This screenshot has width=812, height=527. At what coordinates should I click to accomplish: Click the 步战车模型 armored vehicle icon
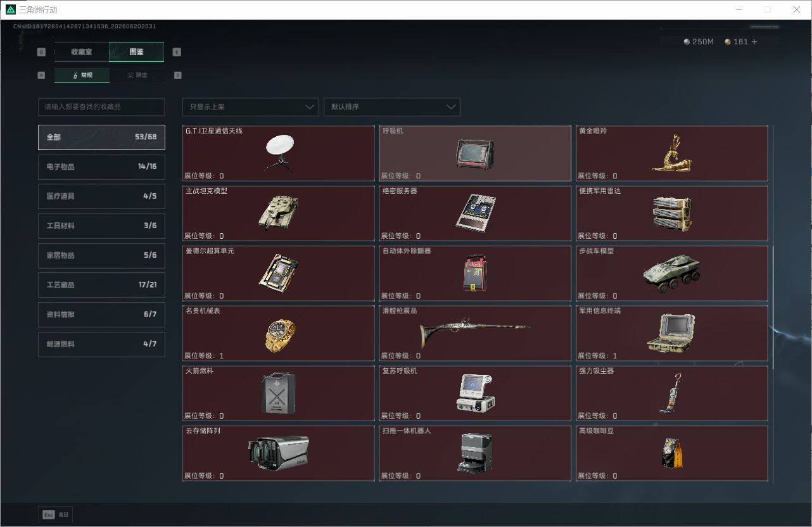coord(671,274)
